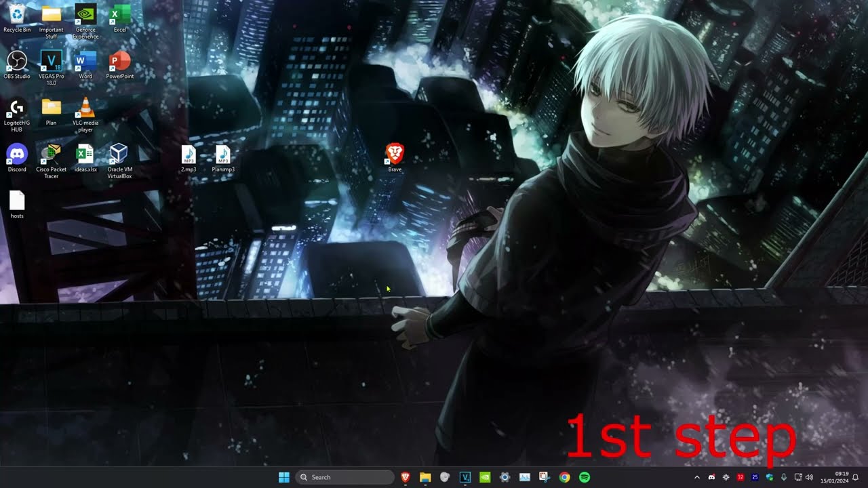Select the Plan.mp3 audio file
The image size is (868, 488).
pyautogui.click(x=223, y=158)
